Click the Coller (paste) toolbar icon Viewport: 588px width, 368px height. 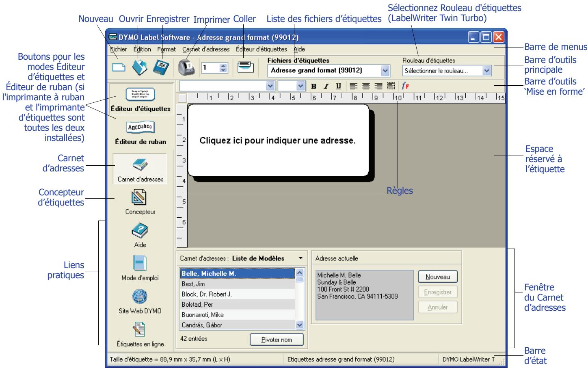tap(246, 67)
